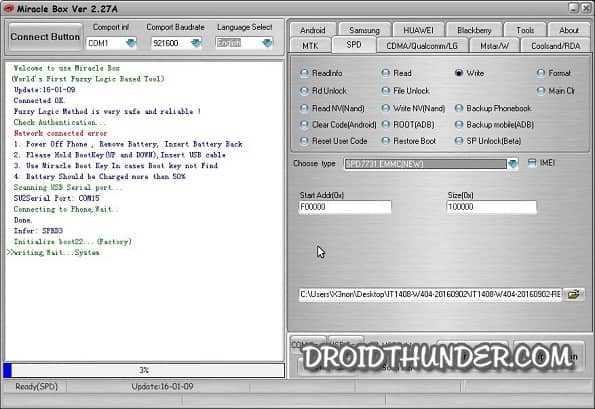
Task: Click 'Connected OK.' log line
Action: click(39, 101)
